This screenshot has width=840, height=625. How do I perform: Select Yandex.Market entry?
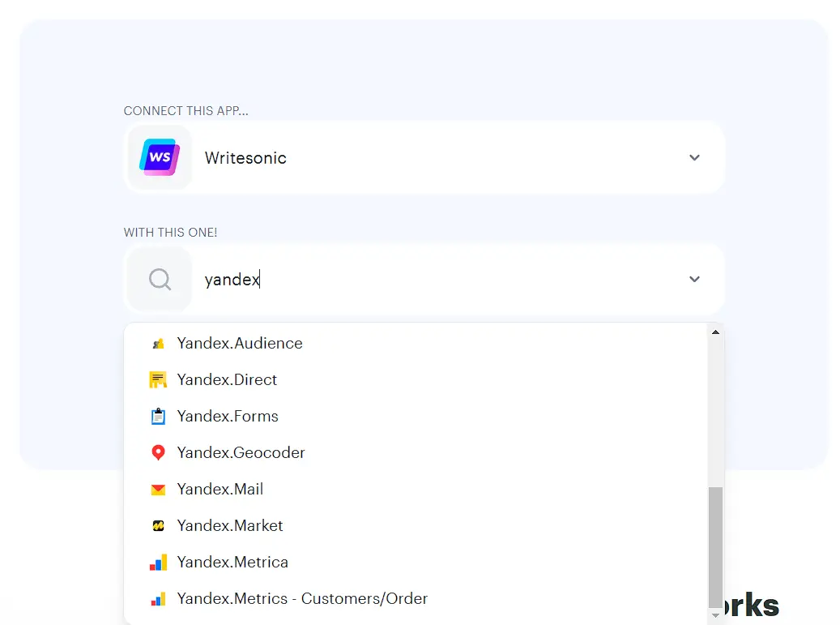[416, 525]
